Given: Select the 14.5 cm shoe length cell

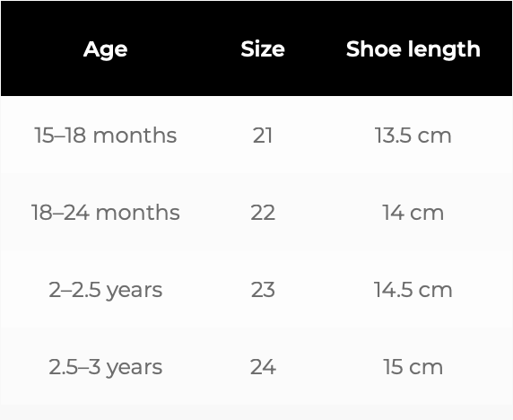Looking at the screenshot, I should [x=413, y=290].
